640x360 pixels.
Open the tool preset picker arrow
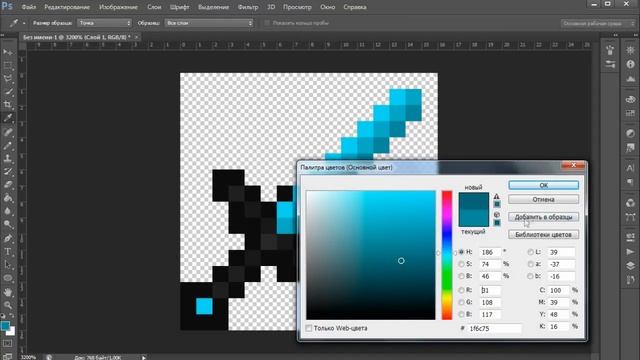pos(24,23)
